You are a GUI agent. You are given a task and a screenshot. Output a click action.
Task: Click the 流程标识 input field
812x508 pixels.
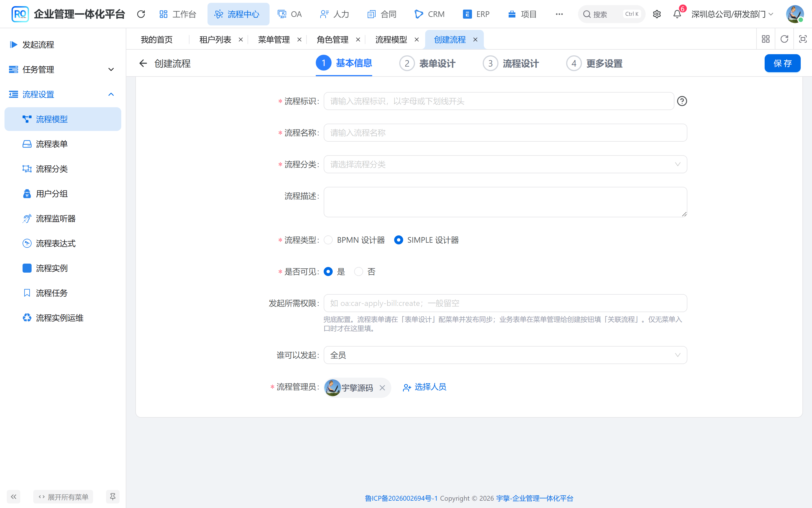tap(498, 101)
